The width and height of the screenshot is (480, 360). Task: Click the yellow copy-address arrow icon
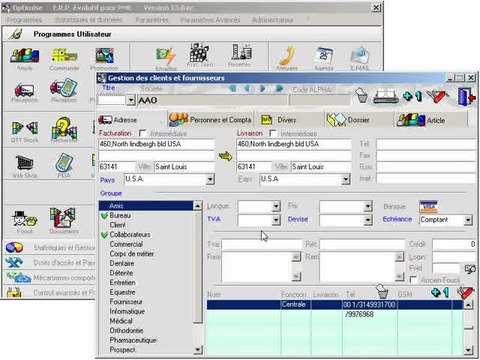(226, 156)
